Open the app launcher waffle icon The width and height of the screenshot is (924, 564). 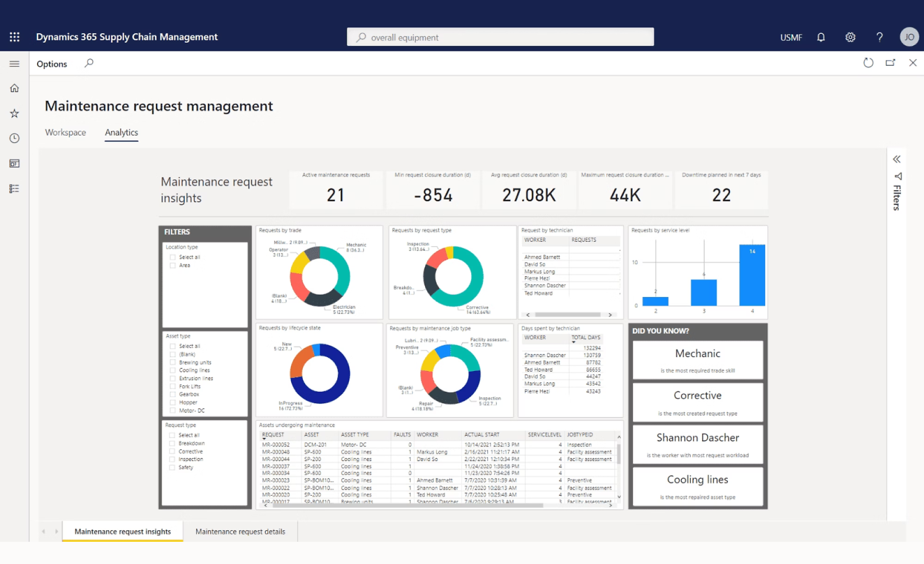[x=14, y=37]
